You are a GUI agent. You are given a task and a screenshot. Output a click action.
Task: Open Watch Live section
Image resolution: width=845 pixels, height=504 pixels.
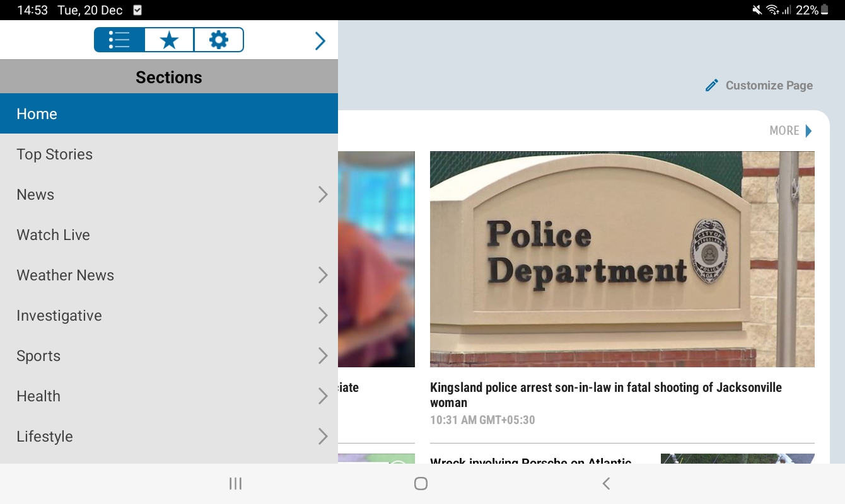[x=169, y=235]
